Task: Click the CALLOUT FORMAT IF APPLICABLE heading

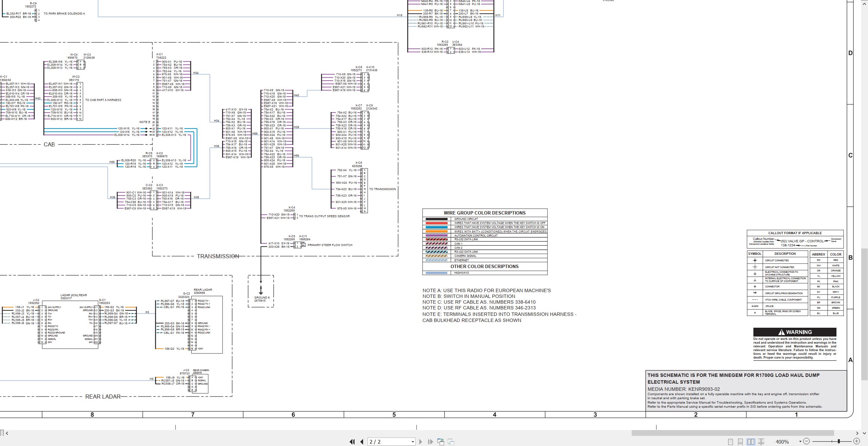Action: coord(795,233)
